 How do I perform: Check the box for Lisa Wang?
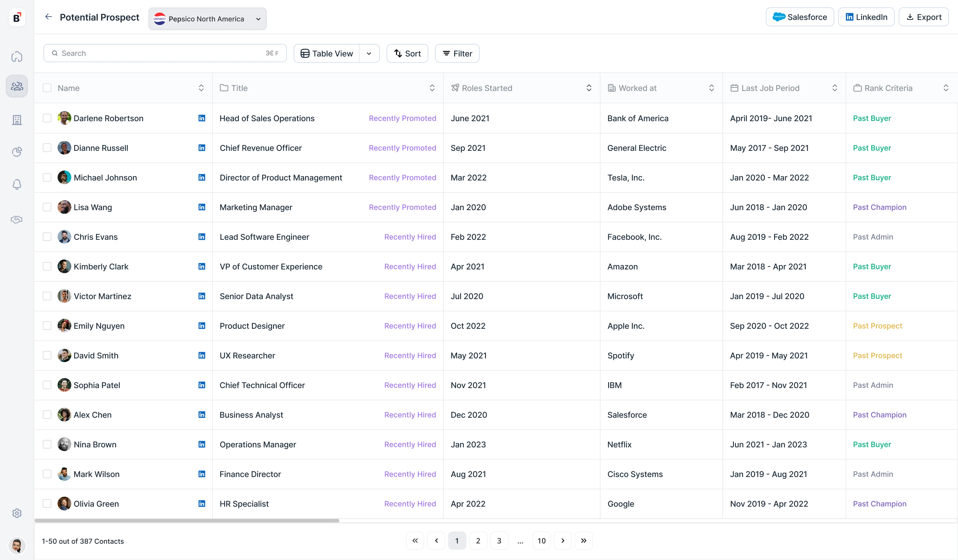(x=47, y=207)
